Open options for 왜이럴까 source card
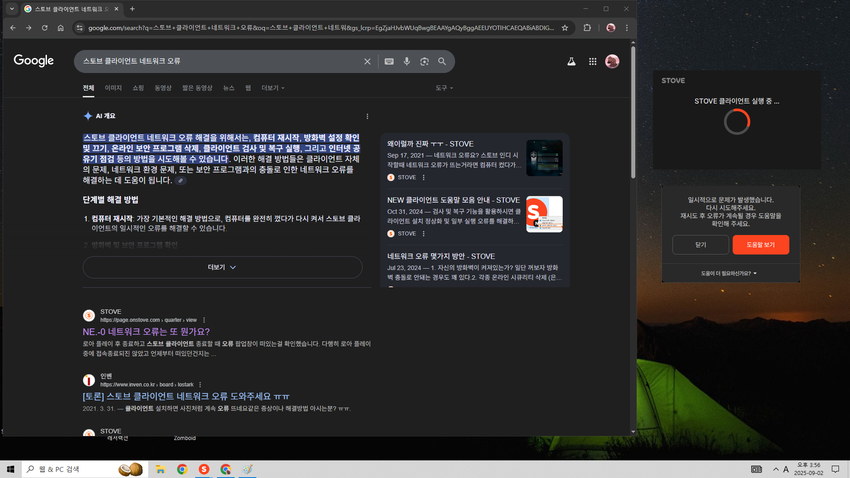 coord(423,177)
